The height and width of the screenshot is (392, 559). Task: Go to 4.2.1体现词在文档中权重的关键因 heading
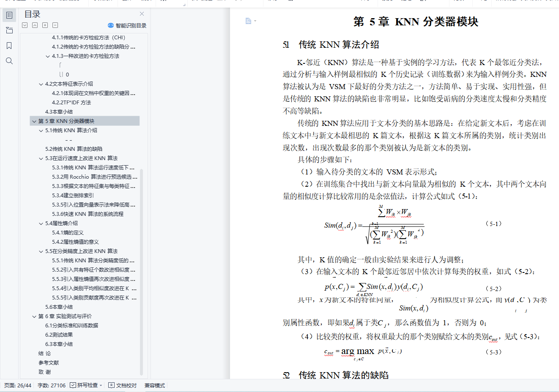[x=94, y=93]
